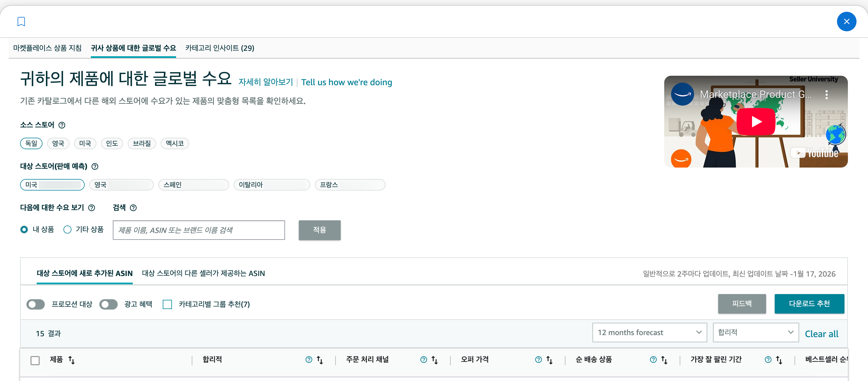Switch to 카테고리 인사이트 (29) tab
This screenshot has height=381, width=868.
click(220, 48)
